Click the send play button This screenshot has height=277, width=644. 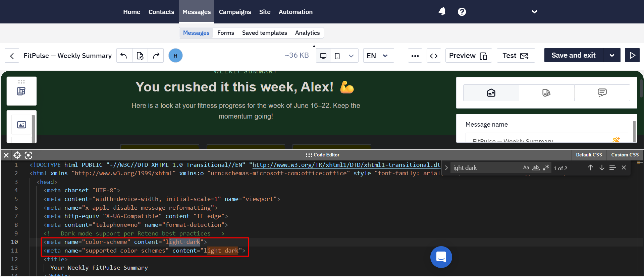632,55
